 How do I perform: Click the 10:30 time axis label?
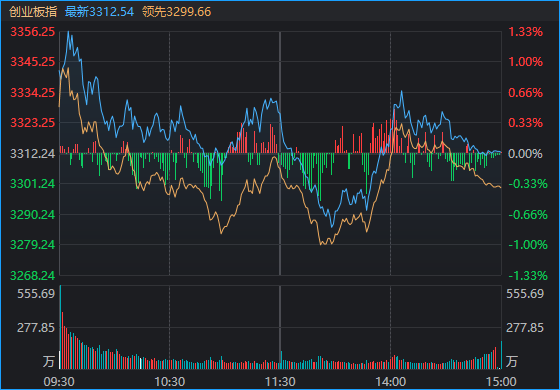coord(170,382)
